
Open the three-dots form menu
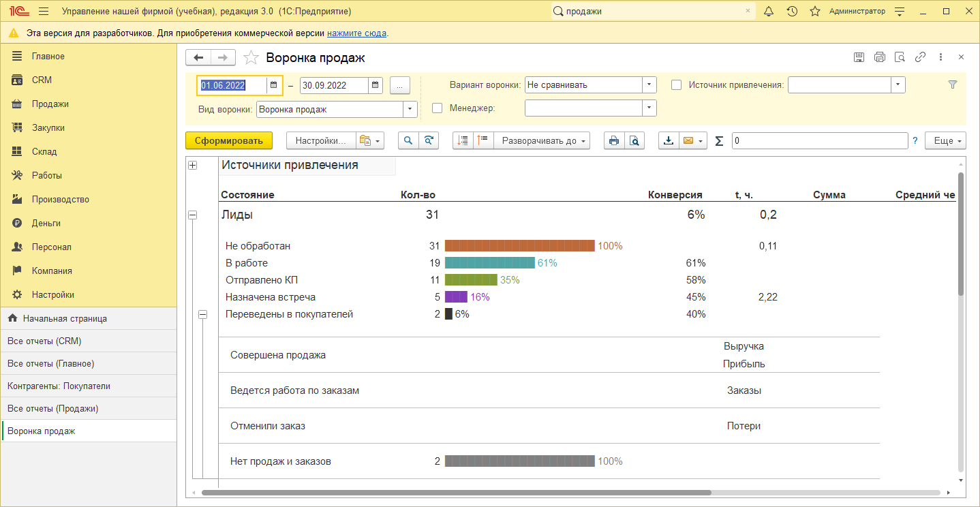tap(940, 57)
